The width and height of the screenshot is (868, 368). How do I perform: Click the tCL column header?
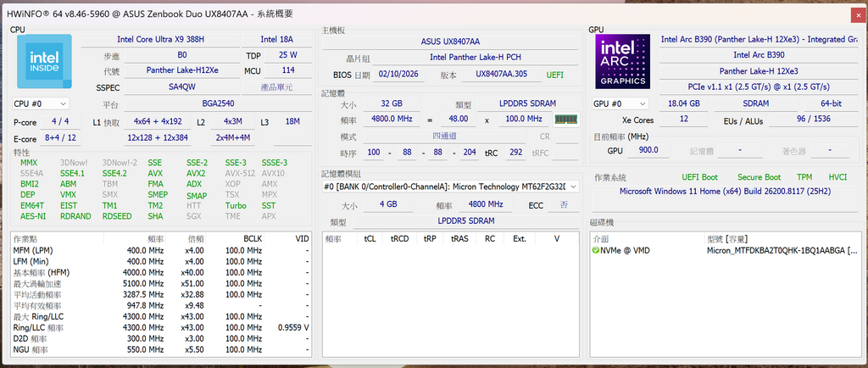tap(370, 239)
